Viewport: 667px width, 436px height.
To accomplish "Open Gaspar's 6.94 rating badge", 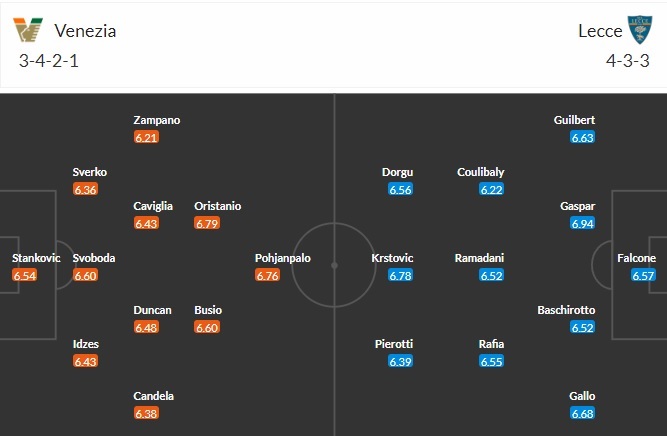I will coord(583,223).
